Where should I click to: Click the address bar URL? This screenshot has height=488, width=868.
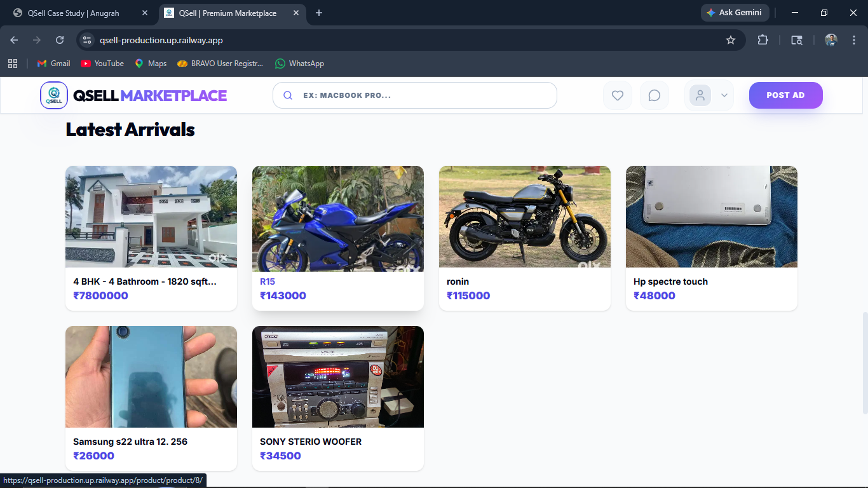(161, 40)
